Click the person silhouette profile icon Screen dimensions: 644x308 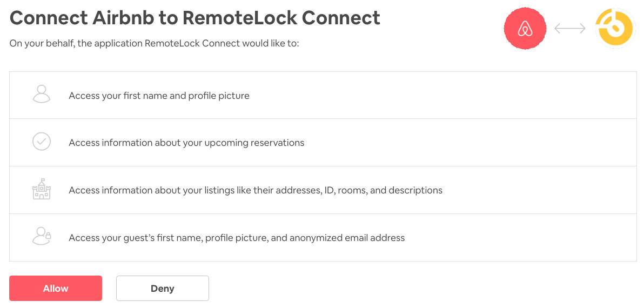(x=42, y=95)
